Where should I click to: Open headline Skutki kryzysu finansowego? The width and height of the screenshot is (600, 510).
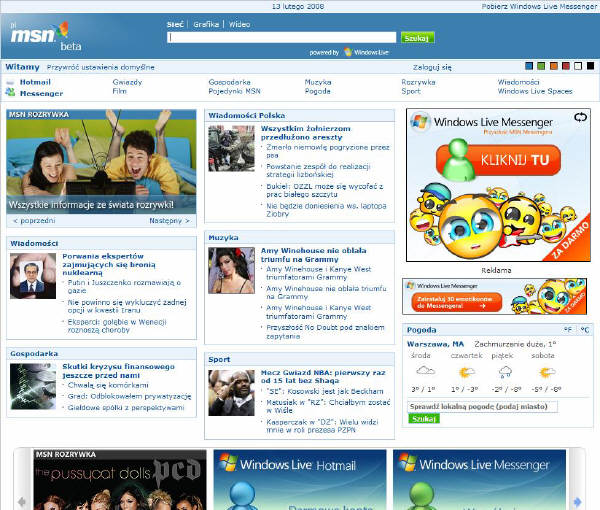pyautogui.click(x=118, y=371)
